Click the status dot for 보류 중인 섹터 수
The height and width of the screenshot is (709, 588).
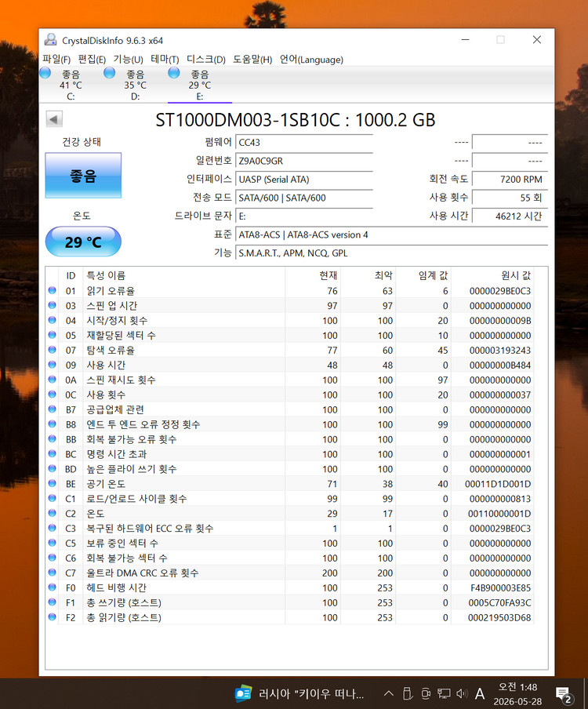tap(52, 543)
